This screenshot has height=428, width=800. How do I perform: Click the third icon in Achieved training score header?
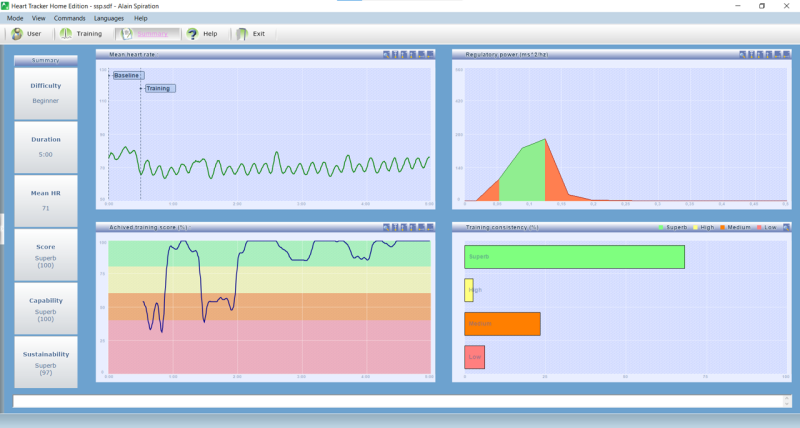tap(404, 227)
